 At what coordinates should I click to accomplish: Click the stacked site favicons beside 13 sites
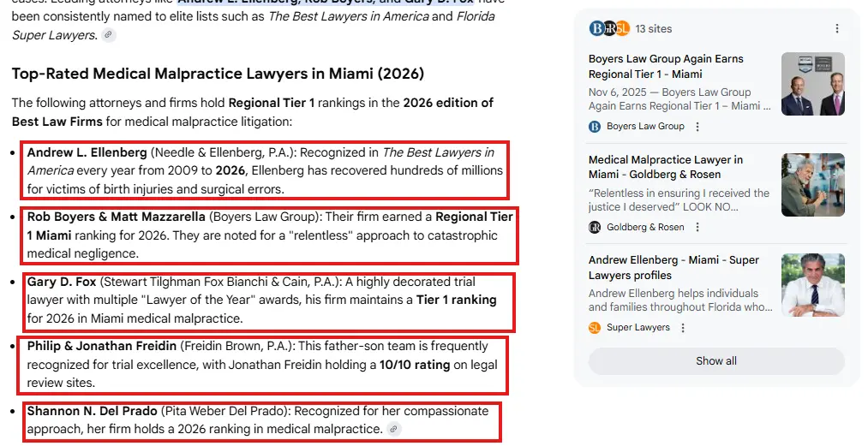[609, 28]
